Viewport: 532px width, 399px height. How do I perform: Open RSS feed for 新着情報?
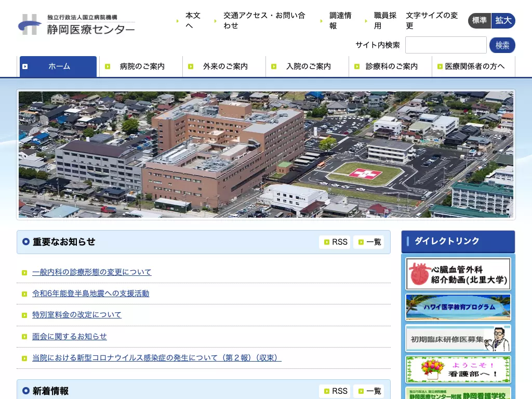tap(335, 391)
